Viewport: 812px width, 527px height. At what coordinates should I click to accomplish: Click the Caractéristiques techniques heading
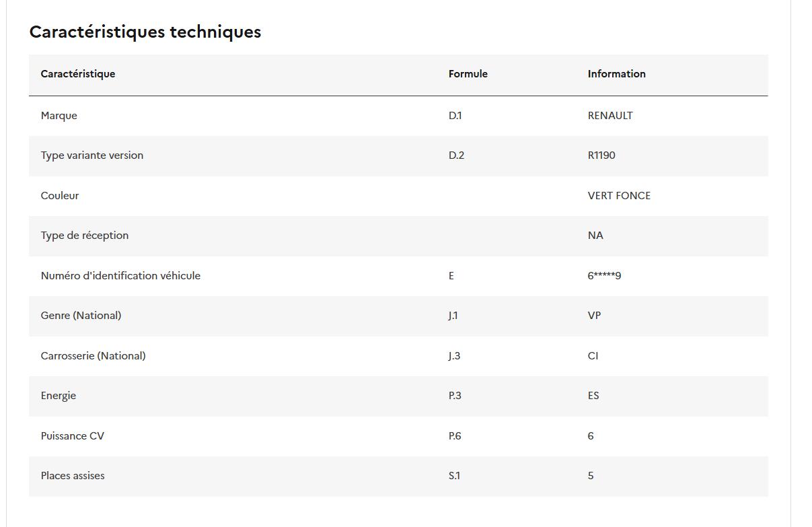(145, 32)
